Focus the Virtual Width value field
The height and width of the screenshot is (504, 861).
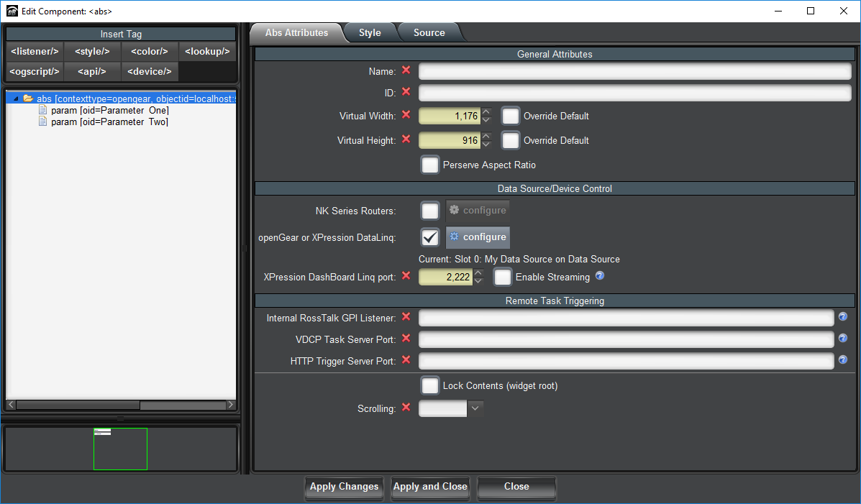pos(449,116)
